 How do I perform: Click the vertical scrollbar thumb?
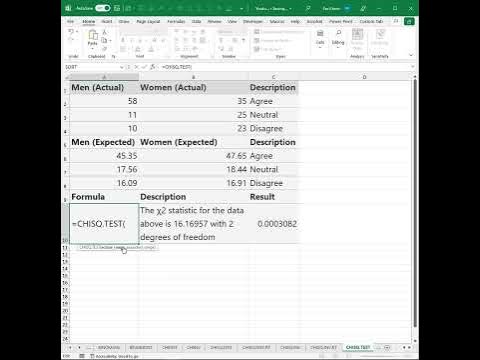tap(415, 203)
